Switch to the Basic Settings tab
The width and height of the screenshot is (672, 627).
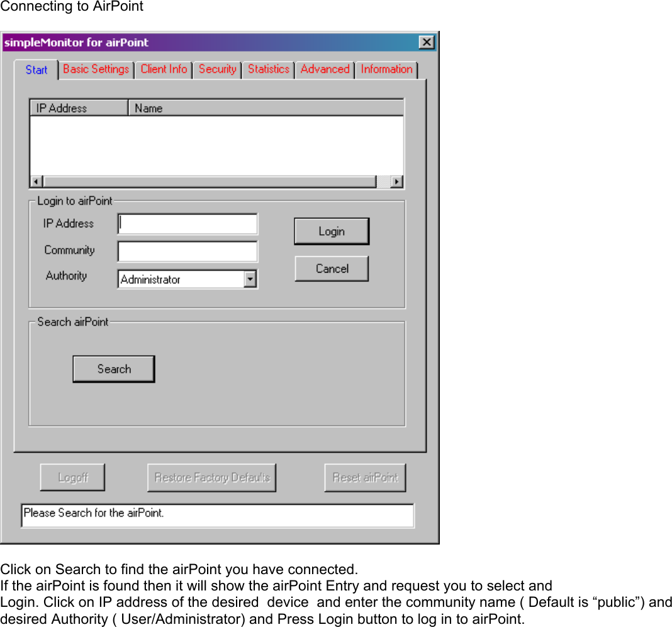(x=96, y=69)
